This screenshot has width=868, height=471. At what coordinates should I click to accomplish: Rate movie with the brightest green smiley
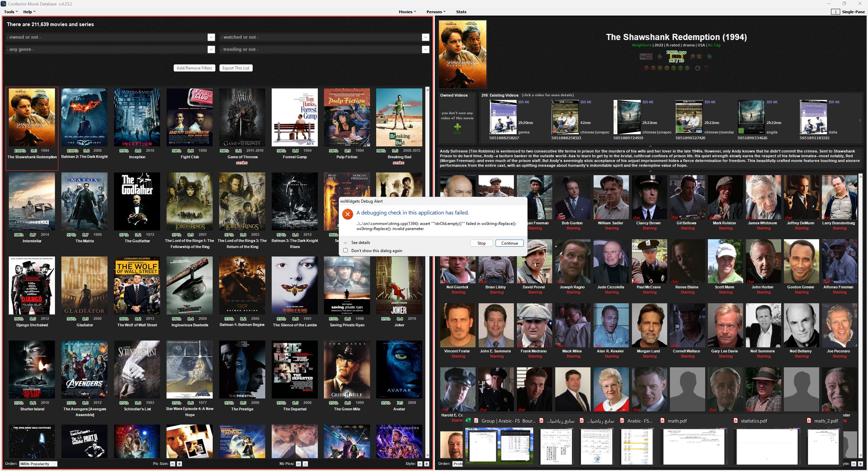tap(687, 68)
